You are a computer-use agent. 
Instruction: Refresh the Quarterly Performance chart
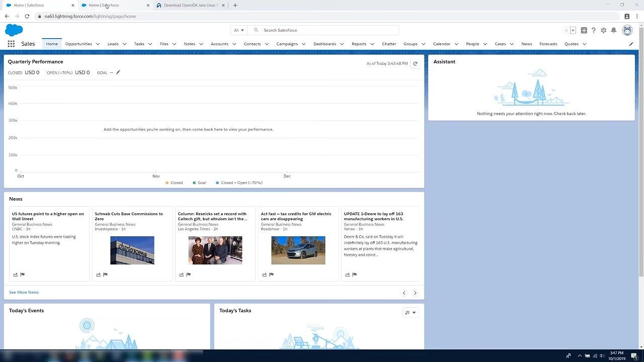click(x=415, y=64)
